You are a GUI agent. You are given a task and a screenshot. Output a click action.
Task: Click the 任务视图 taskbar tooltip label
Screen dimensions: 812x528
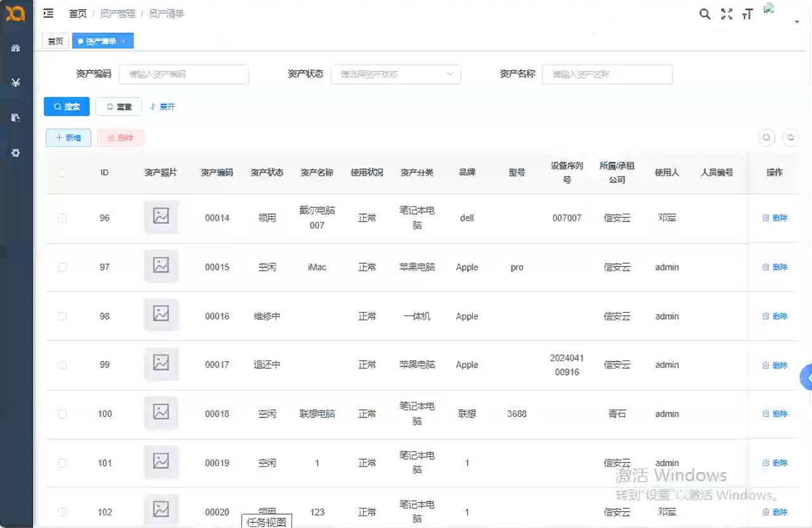pos(267,522)
